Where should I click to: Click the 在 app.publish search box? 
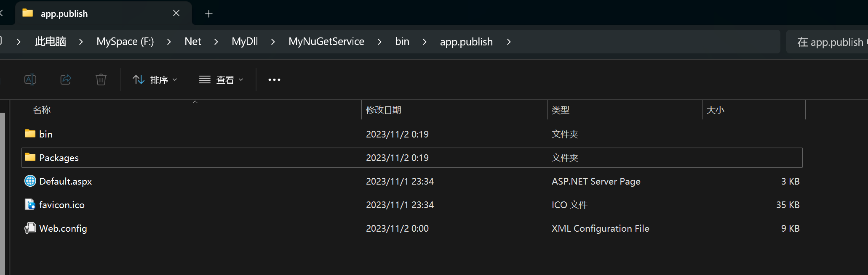coord(827,42)
